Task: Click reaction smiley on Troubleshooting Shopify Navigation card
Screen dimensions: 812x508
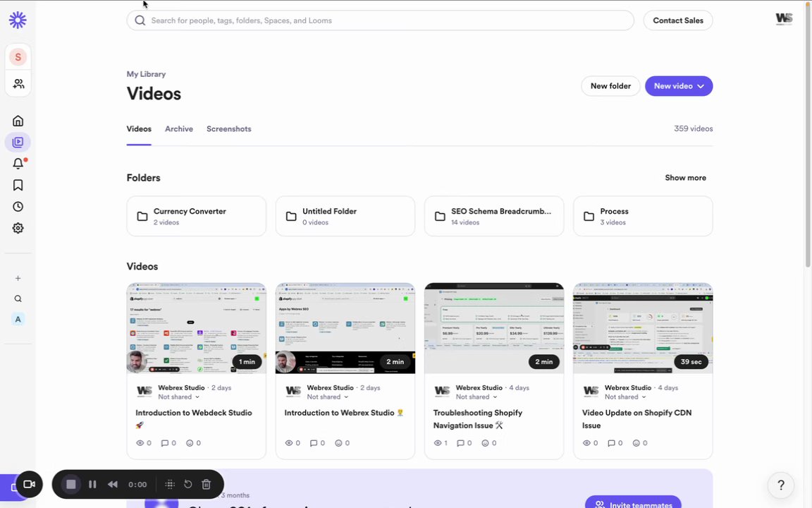Action: pyautogui.click(x=485, y=443)
